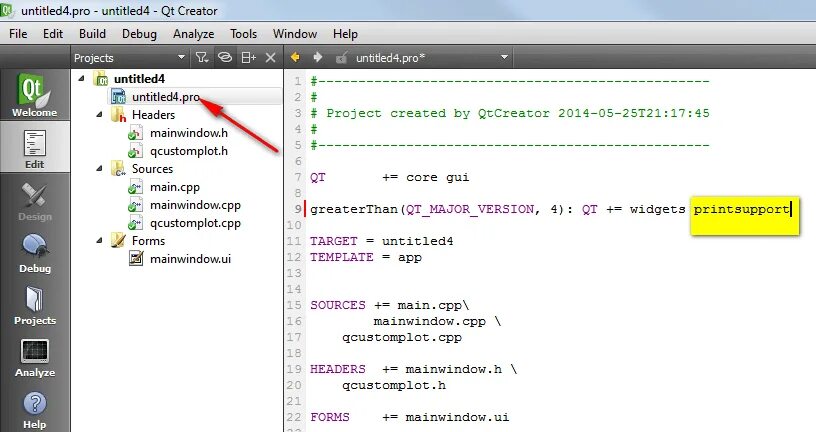The image size is (816, 432).
Task: Open the Help mode
Action: pos(35,409)
